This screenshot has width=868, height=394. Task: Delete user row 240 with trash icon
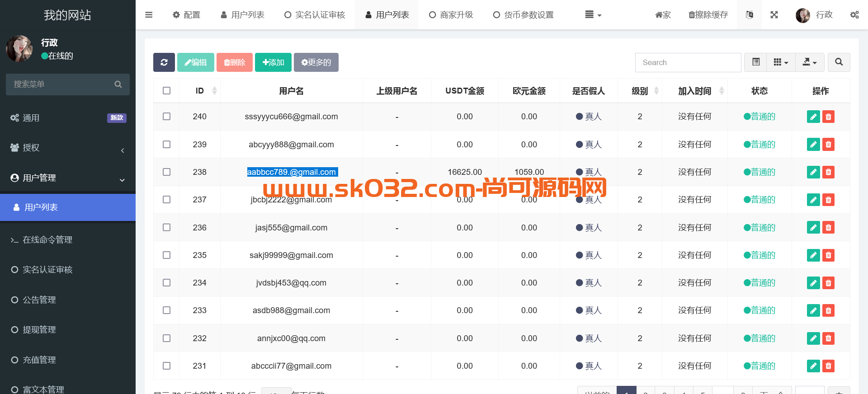828,117
